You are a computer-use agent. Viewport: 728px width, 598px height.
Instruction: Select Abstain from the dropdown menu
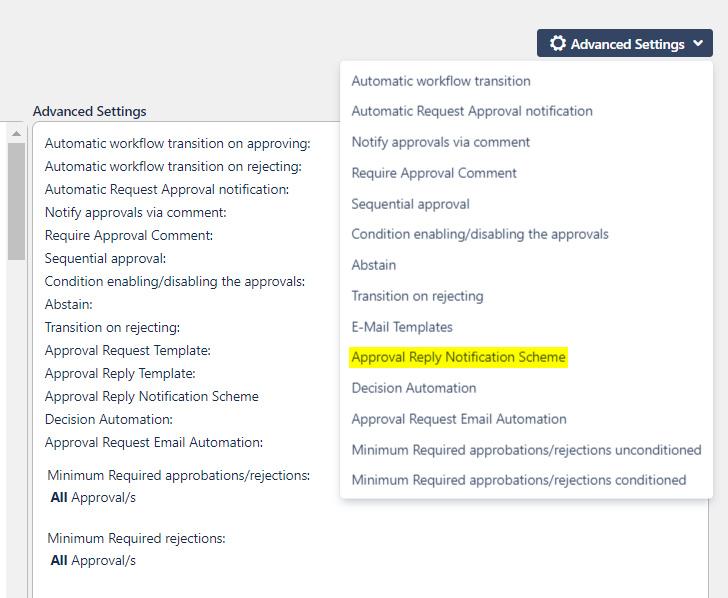pyautogui.click(x=374, y=265)
